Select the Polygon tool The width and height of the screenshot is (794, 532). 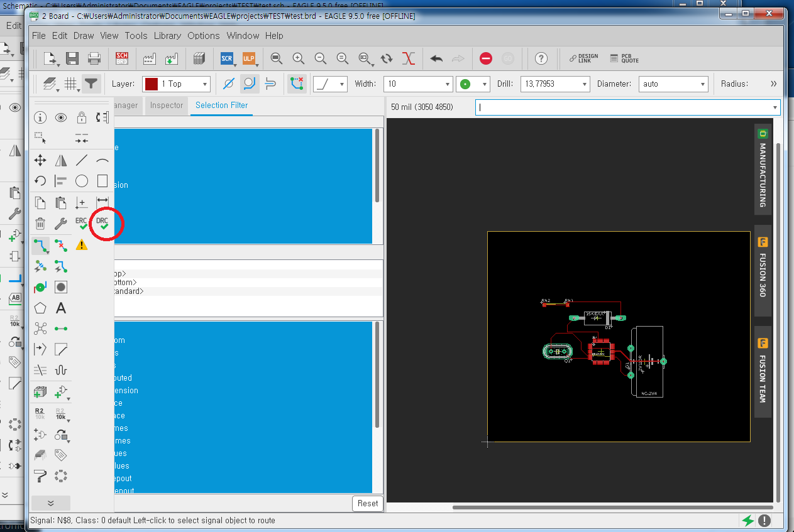tap(40, 308)
